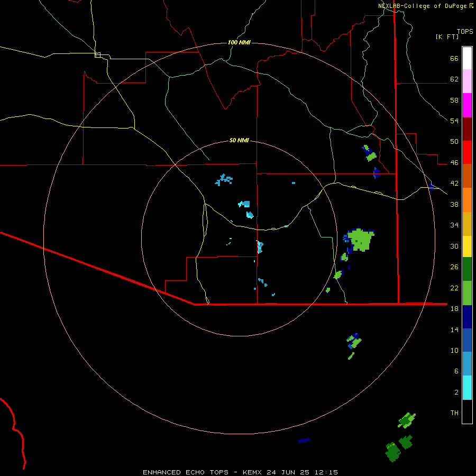Click the light green legend swatch
This screenshot has height=476, width=476.
pyautogui.click(x=467, y=293)
